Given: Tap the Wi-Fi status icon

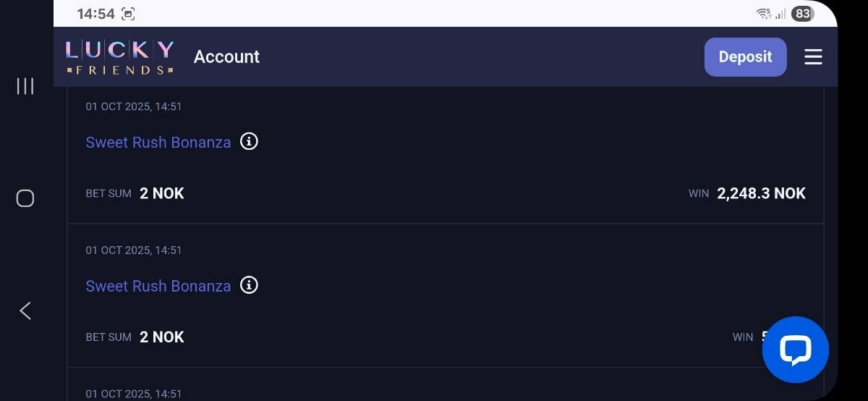Looking at the screenshot, I should coord(763,14).
